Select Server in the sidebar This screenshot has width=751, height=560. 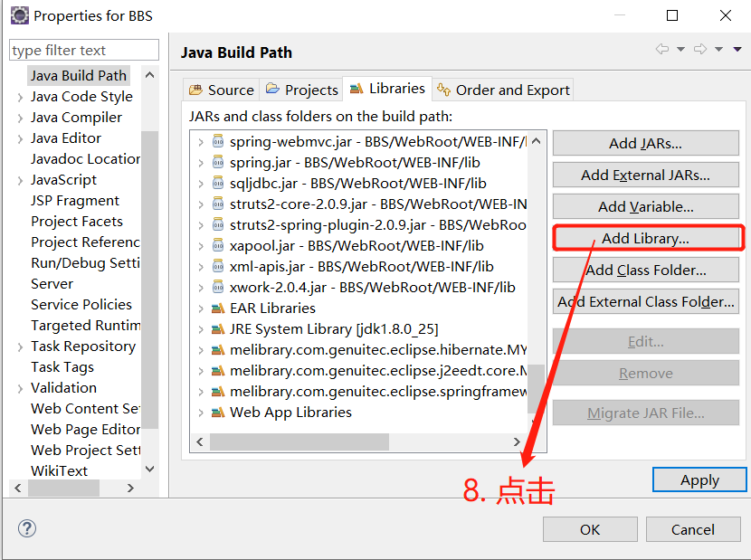point(52,283)
